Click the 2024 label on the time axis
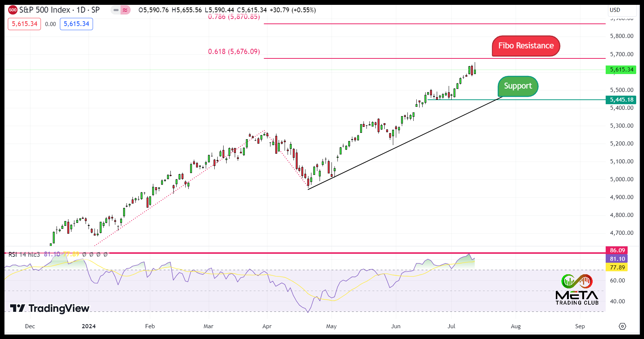 pos(89,326)
